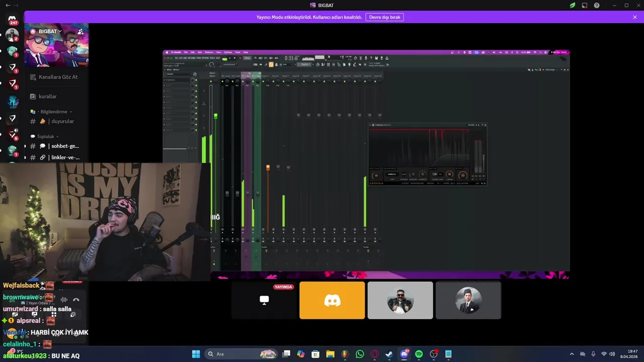Image resolution: width=644 pixels, height=362 pixels.
Task: Open the BIGBAT server dropdown menu
Action: [x=50, y=31]
